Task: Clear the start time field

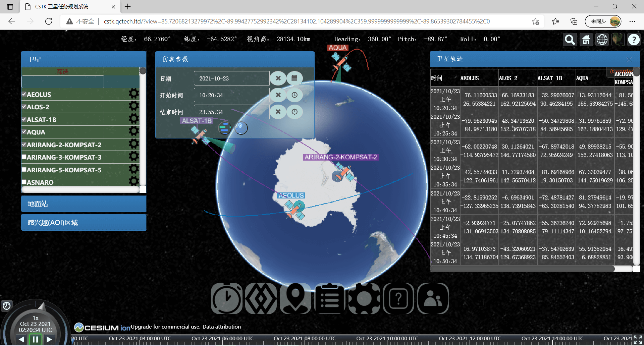Action: point(278,95)
